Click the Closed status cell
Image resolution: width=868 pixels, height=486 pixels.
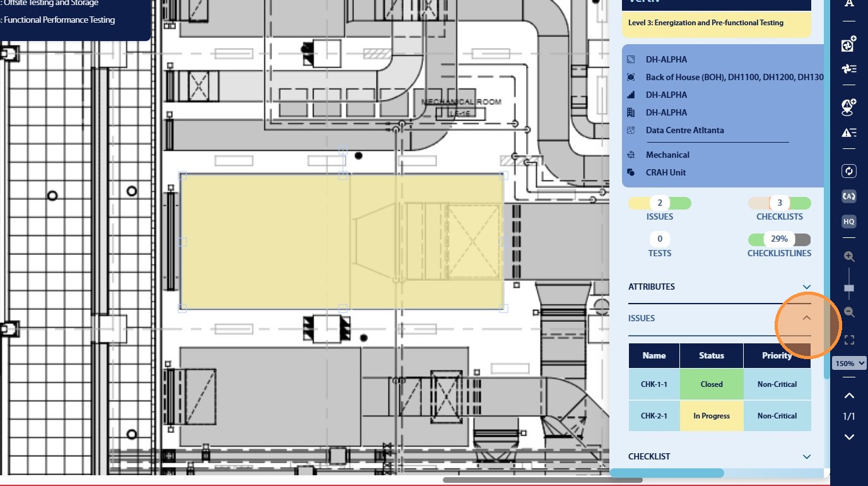pos(712,384)
